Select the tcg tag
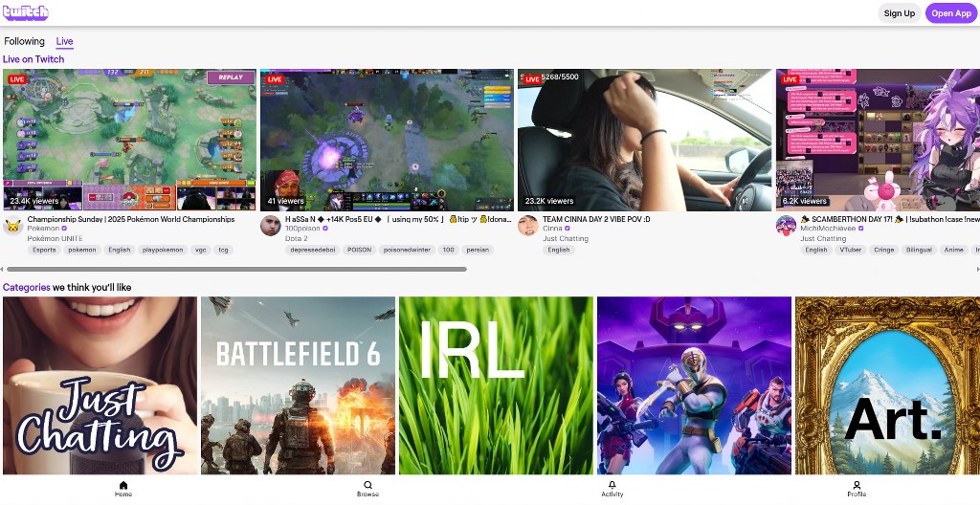This screenshot has width=980, height=505. [223, 250]
